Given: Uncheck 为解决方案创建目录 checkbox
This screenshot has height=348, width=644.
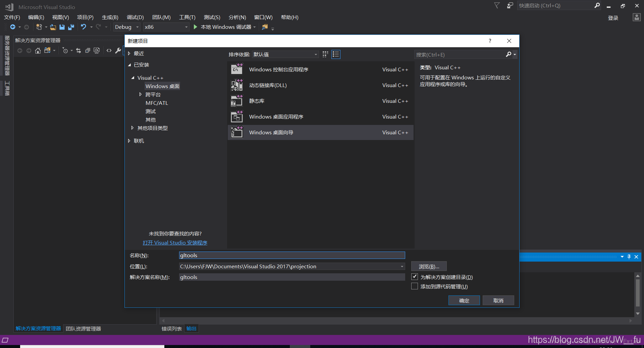Looking at the screenshot, I should click(415, 277).
